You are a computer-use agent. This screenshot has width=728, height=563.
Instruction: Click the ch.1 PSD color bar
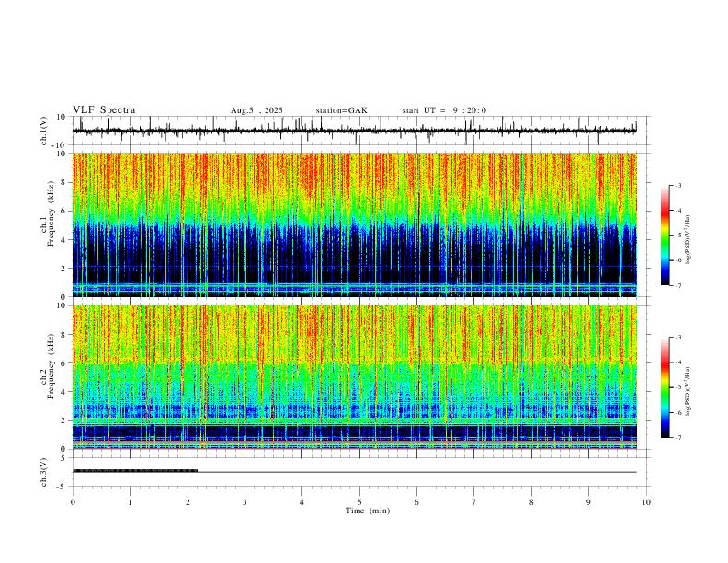(665, 236)
